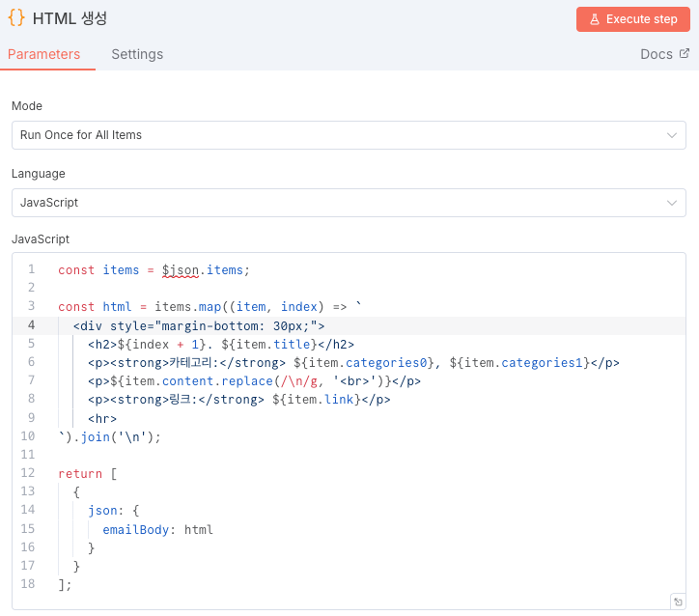Open the Docs link

657,54
